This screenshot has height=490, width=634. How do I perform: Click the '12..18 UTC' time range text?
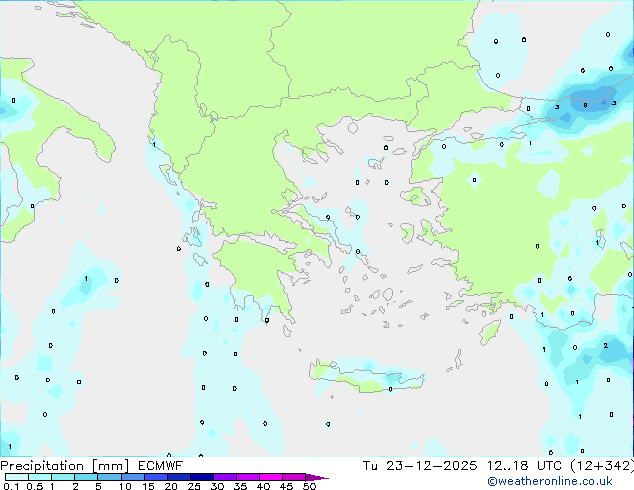click(x=524, y=466)
